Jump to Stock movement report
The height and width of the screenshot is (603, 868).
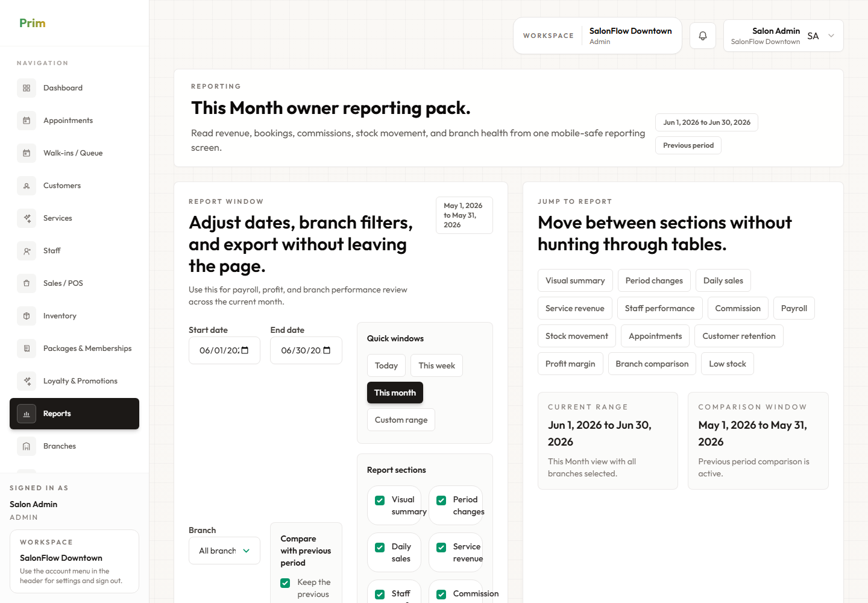[x=577, y=336]
